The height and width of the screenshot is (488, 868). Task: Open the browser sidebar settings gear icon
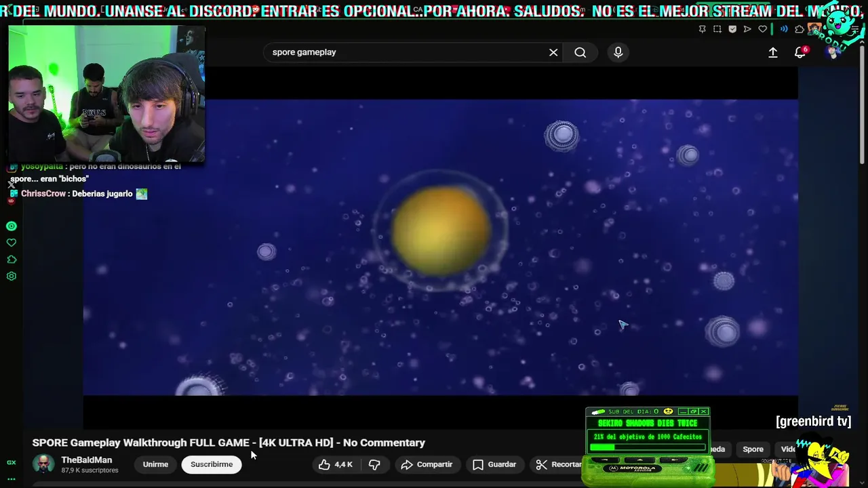pos(11,277)
